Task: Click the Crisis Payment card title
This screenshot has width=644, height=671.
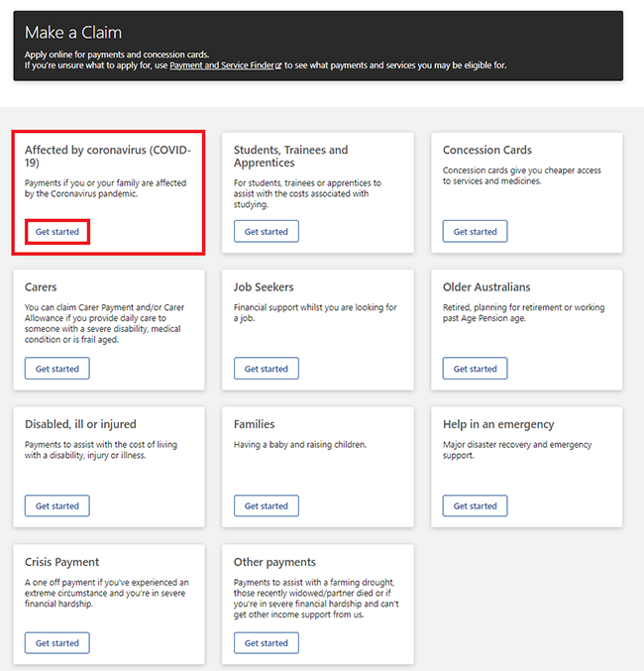Action: point(61,562)
